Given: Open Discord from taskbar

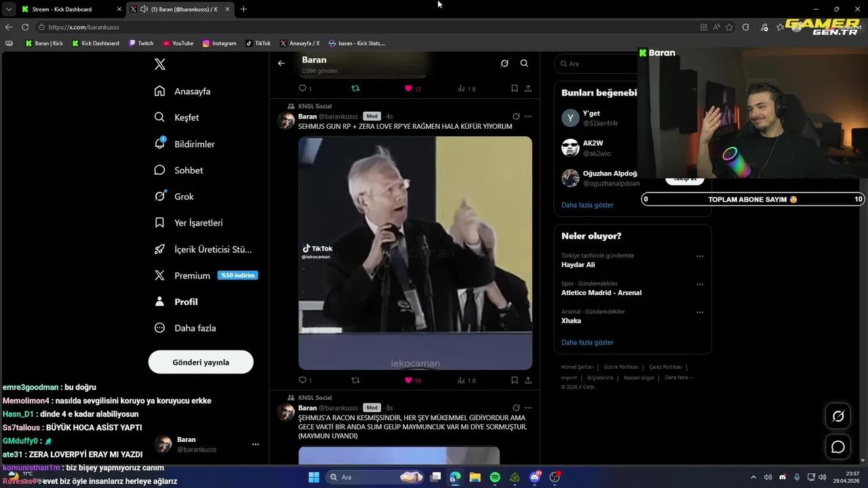Looking at the screenshot, I should coord(535,477).
